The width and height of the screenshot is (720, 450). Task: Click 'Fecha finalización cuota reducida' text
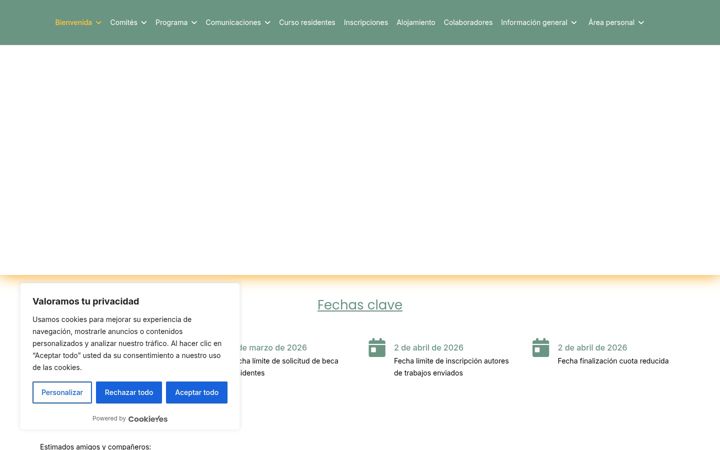(x=613, y=361)
